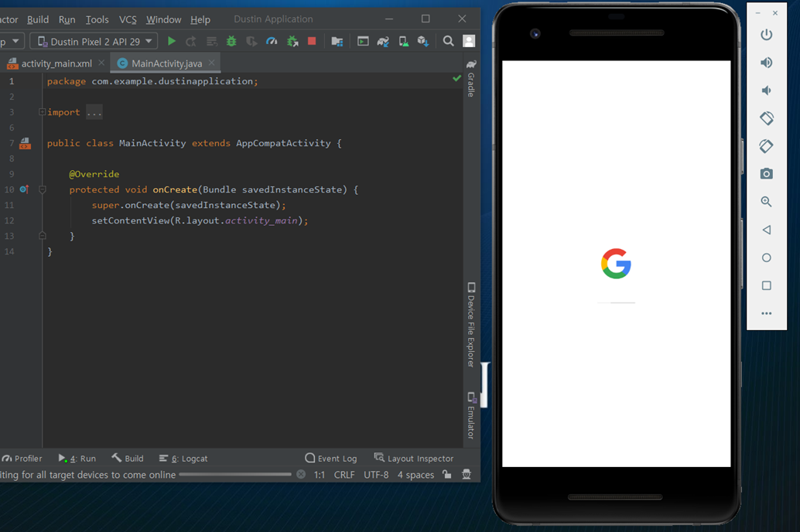Run the app with the green play icon
This screenshot has height=532, width=800.
coord(172,41)
